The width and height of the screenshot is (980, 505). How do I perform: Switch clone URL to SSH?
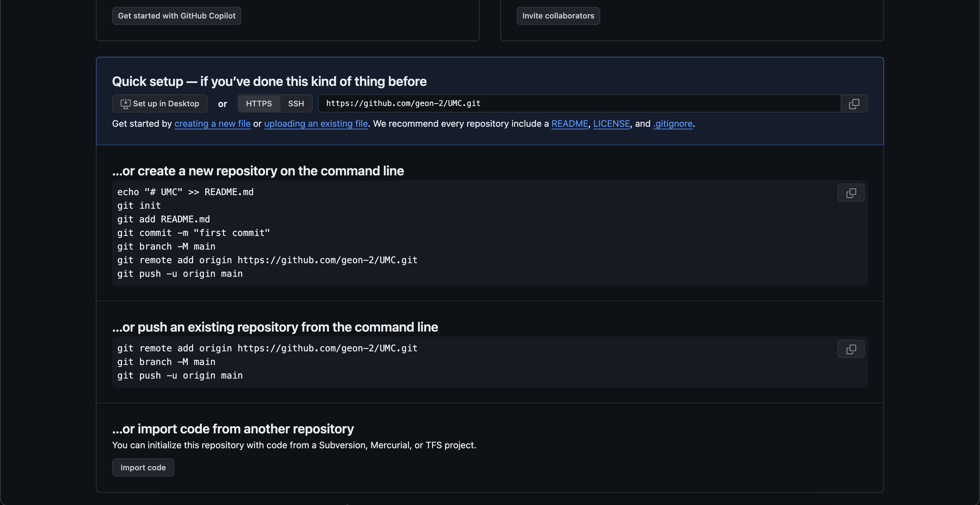(x=296, y=103)
